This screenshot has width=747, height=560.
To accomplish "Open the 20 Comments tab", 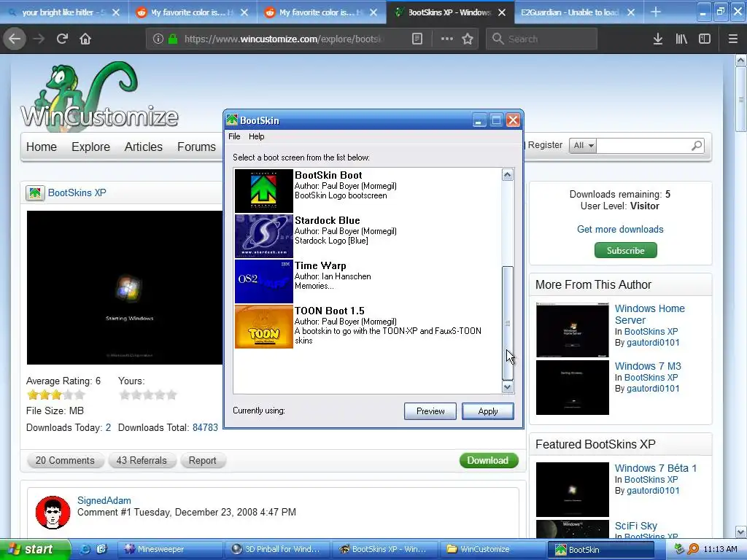I will coord(65,461).
